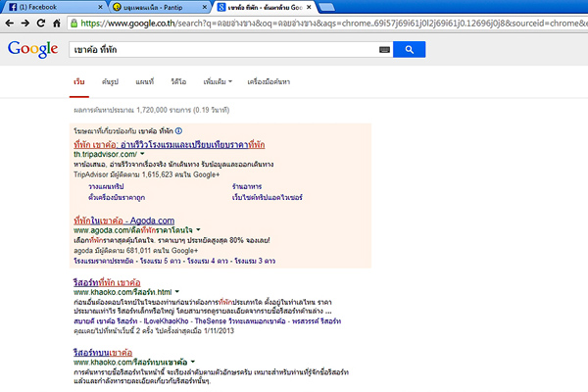The image size is (588, 392).
Task: Click the Facebook tab favicon
Action: point(13,7)
